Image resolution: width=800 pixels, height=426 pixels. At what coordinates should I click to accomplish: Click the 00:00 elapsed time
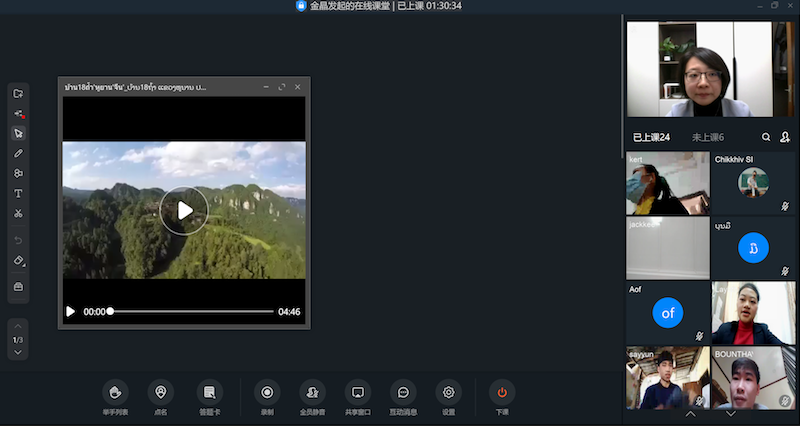[x=94, y=312]
